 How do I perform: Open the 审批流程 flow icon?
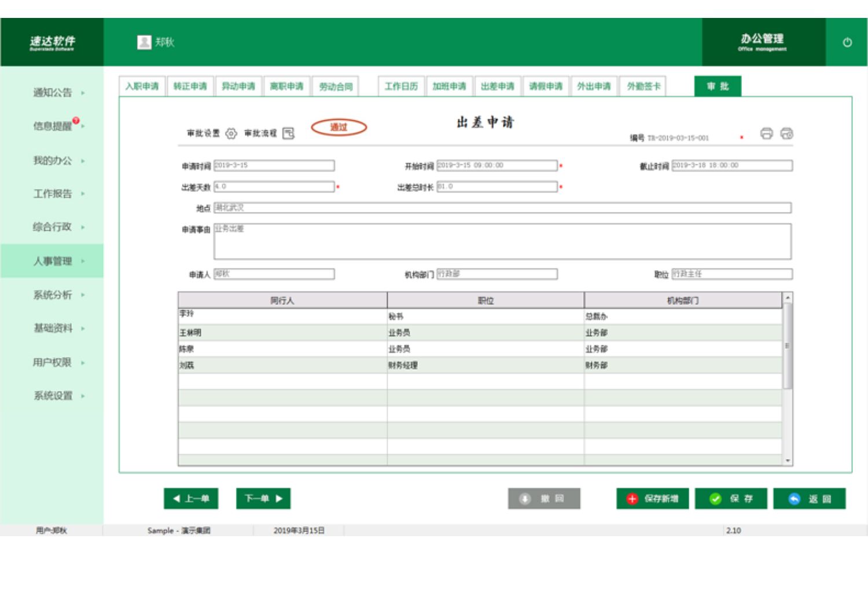pos(288,134)
